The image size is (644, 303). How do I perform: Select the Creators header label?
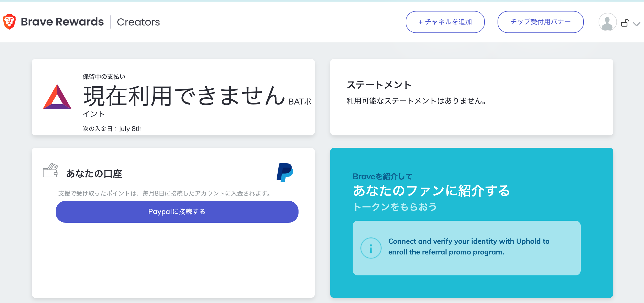click(x=138, y=22)
